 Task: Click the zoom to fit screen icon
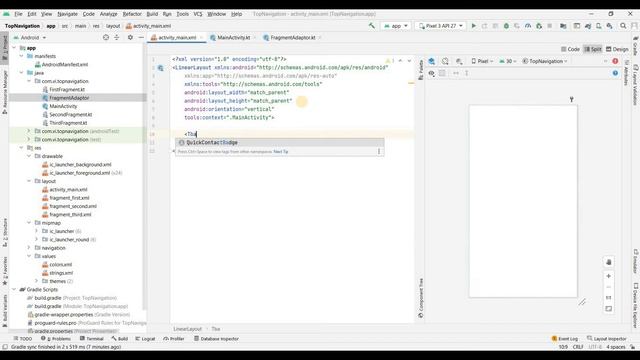[609, 309]
